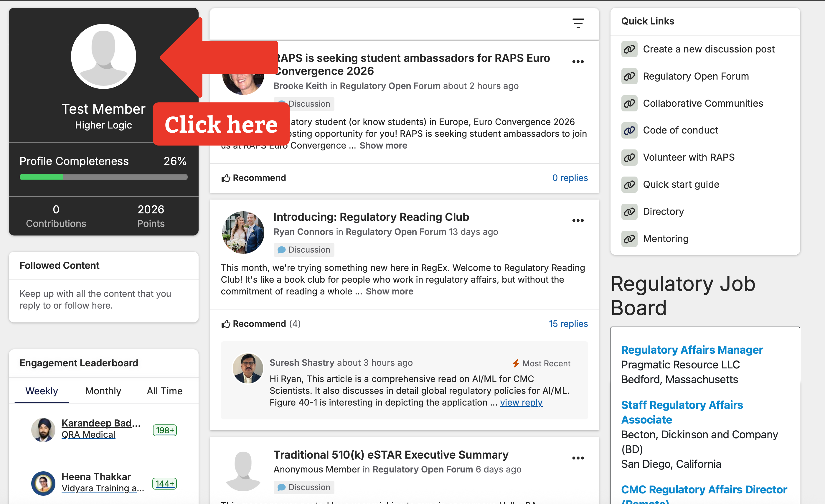Screen dimensions: 825x504
Task: Switch leaderboard to the Monthly tab
Action: (x=103, y=391)
